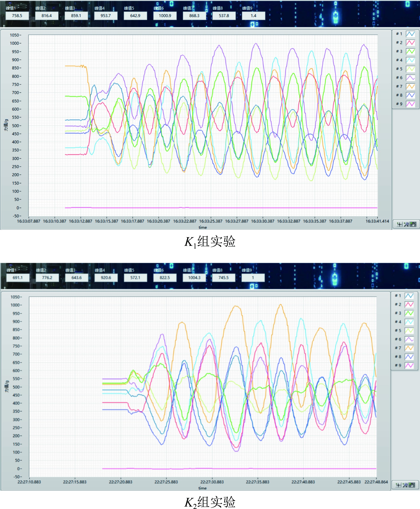Image resolution: width=420 pixels, height=509 pixels.
Task: Activate hand pan tool in K1 graph palette
Action: click(x=413, y=224)
